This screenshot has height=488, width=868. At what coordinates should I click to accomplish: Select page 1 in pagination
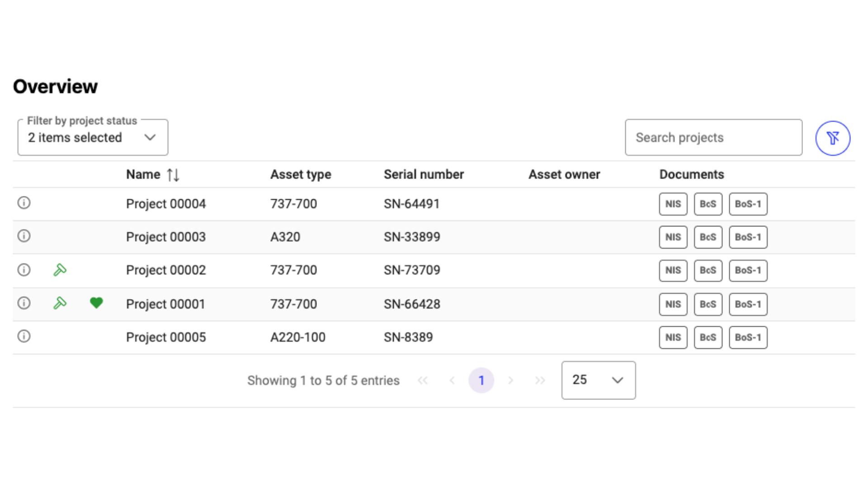(x=481, y=380)
